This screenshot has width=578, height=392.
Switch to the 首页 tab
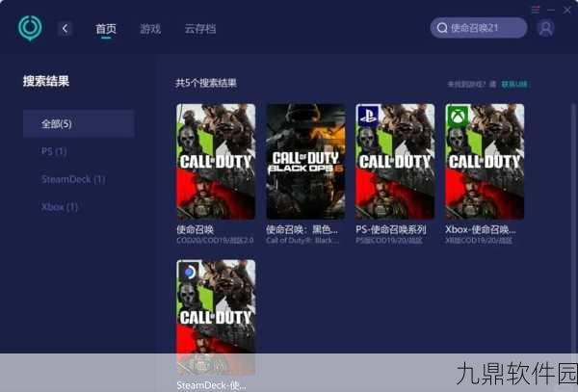[x=106, y=28]
